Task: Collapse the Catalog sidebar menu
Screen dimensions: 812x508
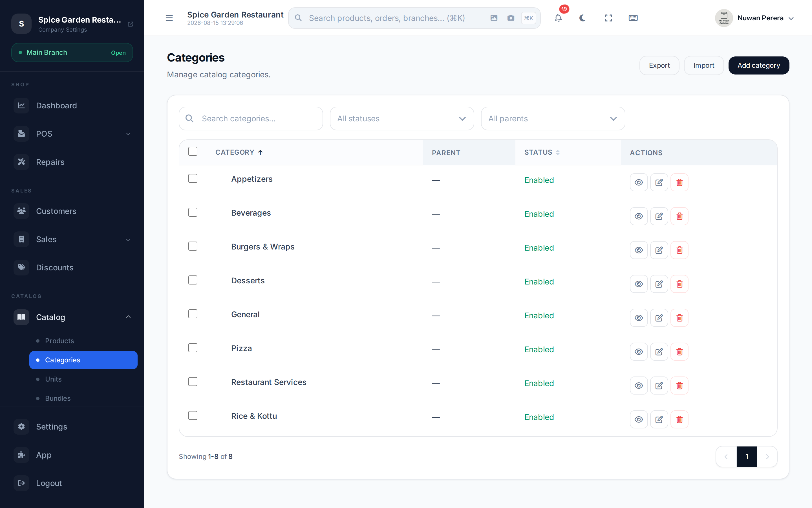Action: click(72, 317)
